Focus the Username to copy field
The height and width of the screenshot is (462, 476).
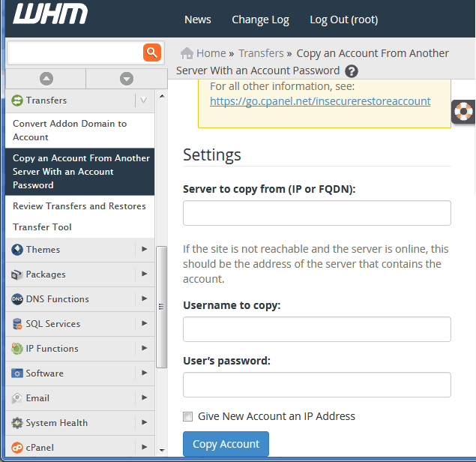pos(317,329)
